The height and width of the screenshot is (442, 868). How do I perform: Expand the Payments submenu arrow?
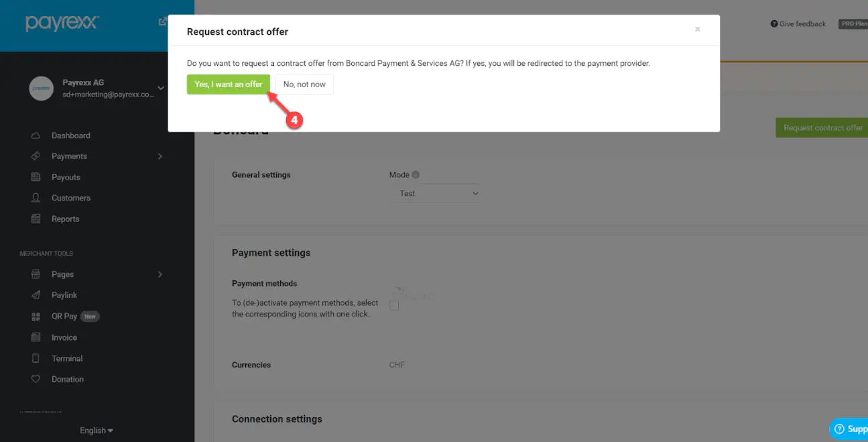coord(160,156)
